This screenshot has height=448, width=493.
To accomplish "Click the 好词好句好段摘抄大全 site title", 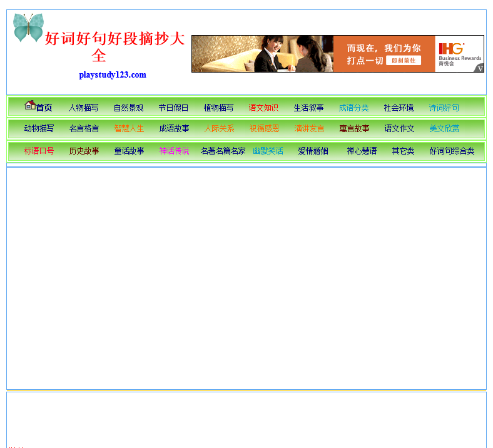I will [114, 46].
